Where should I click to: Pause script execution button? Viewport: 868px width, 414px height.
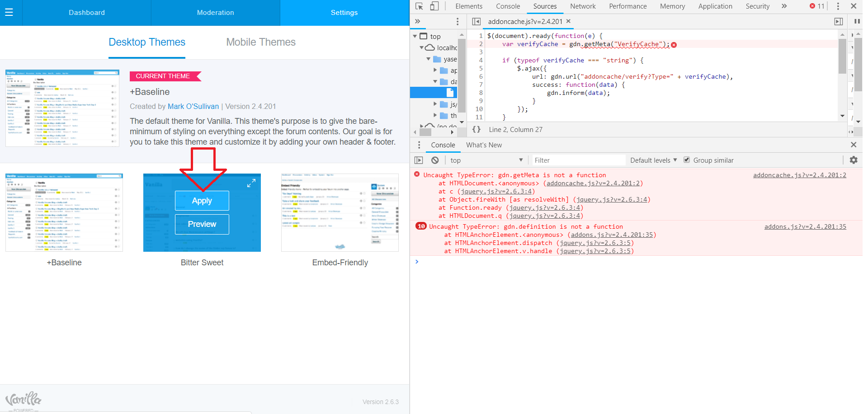click(x=857, y=21)
